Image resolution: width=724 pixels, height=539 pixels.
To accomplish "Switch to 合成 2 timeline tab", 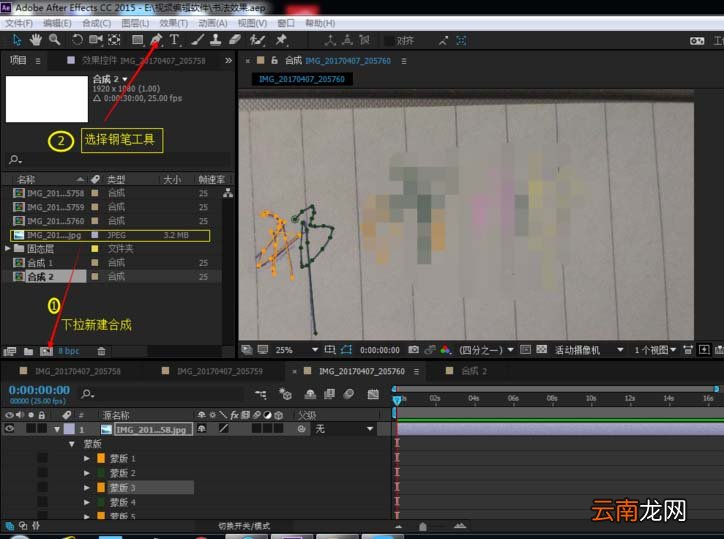I will point(473,371).
